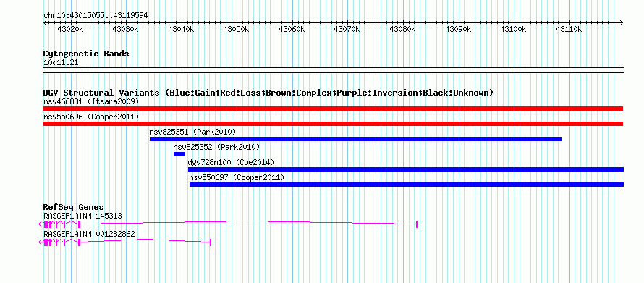
Task: Open the nsv466881 (Itsara2009) label
Action: 91,101
